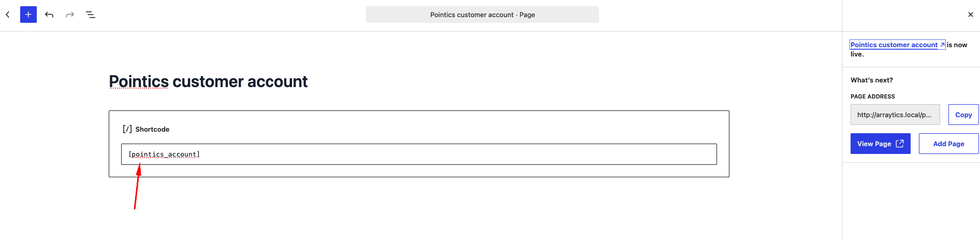This screenshot has height=240, width=980.
Task: Click the What's next? panel heading
Action: 872,80
